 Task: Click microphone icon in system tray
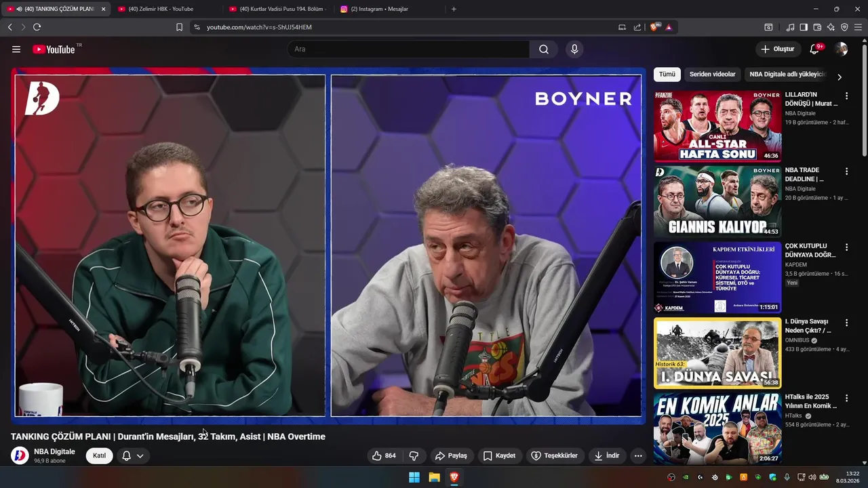pyautogui.click(x=787, y=477)
